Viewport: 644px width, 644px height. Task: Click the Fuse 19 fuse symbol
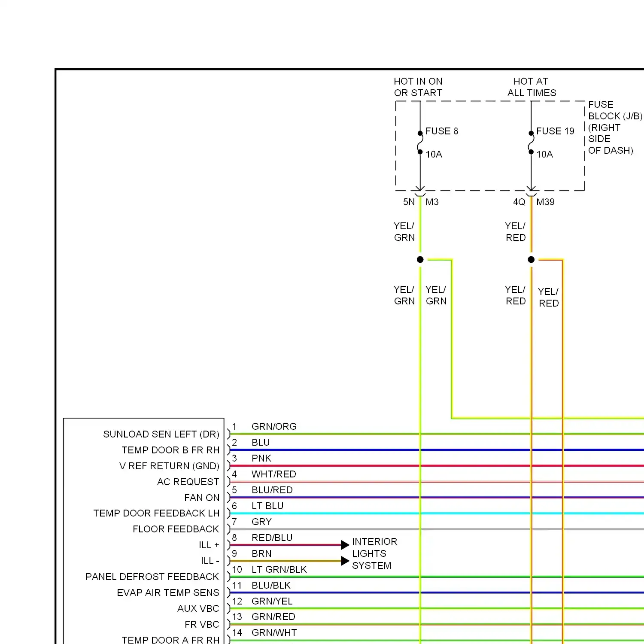point(531,142)
